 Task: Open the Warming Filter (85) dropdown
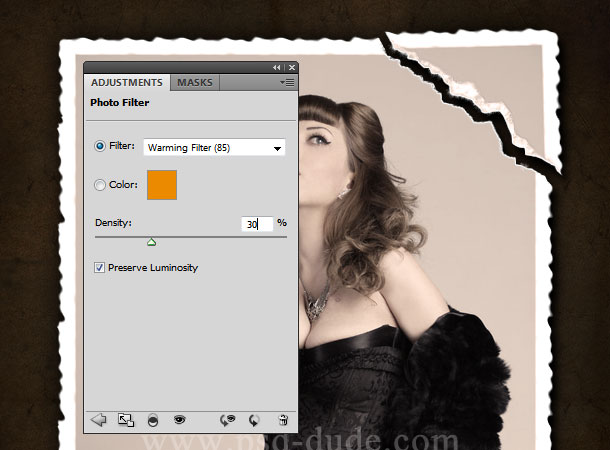click(214, 148)
